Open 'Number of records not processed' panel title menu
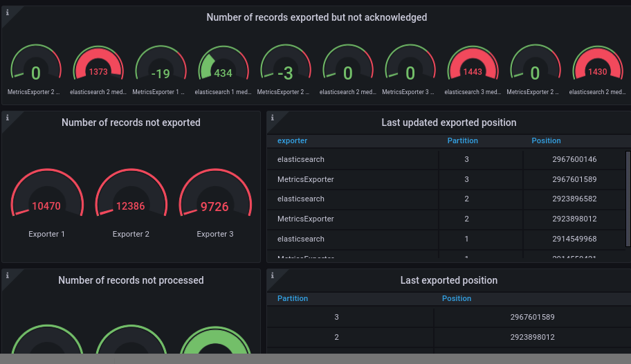631x364 pixels. click(x=131, y=280)
